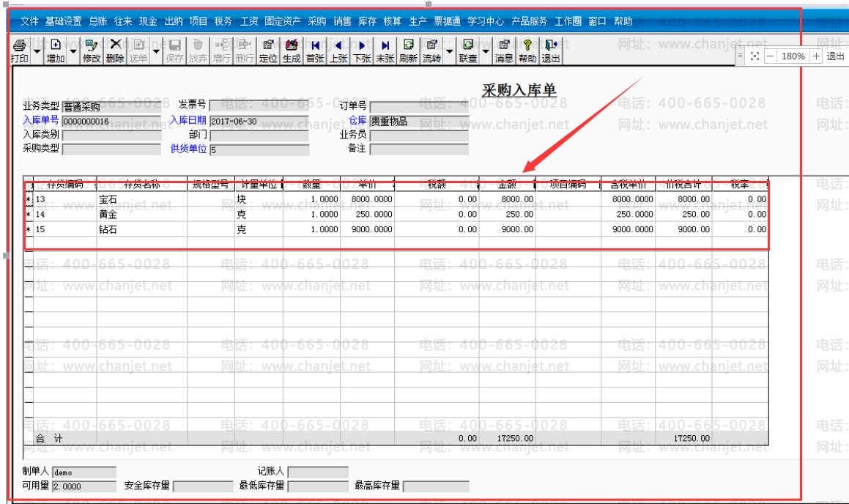Image resolution: width=849 pixels, height=504 pixels.
Task: Select the 黄金 item name cell
Action: [x=142, y=215]
